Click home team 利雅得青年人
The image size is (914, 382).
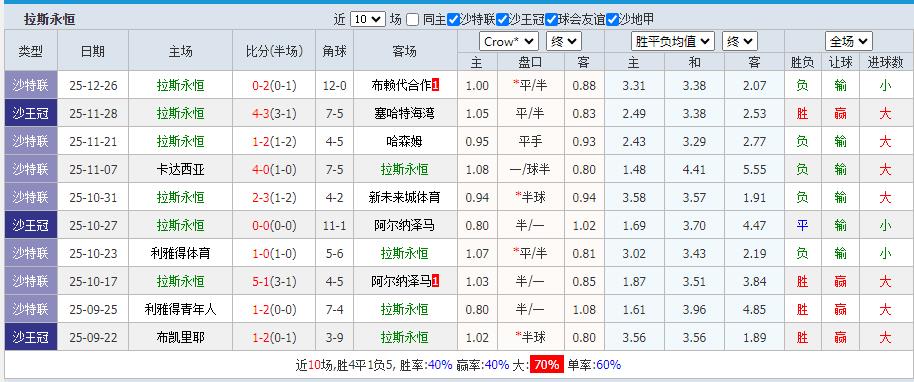[x=180, y=309]
